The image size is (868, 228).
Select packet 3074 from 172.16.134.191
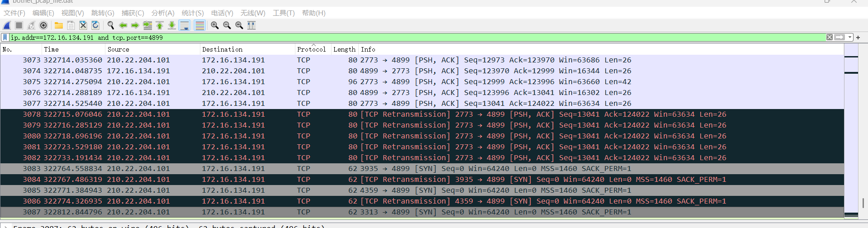click(422, 71)
